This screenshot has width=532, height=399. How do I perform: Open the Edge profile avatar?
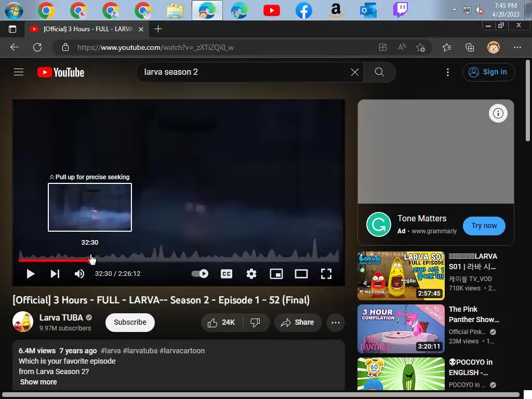pos(494,47)
